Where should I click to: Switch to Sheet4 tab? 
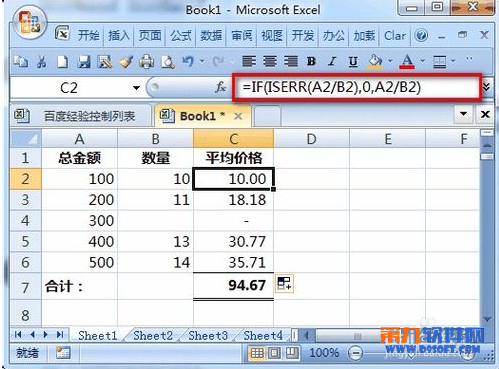coord(263,335)
